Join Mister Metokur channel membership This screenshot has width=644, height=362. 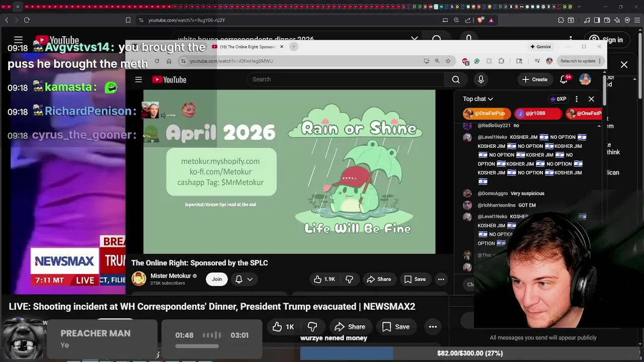[x=217, y=279]
